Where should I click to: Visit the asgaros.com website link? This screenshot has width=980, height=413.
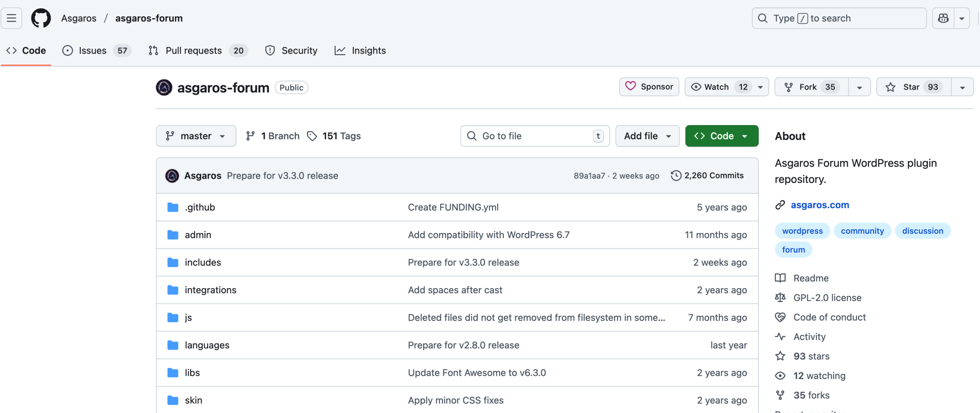(820, 205)
